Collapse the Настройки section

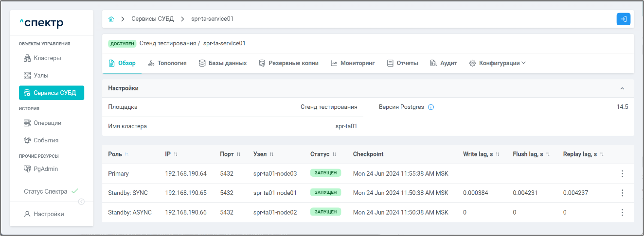pyautogui.click(x=622, y=88)
